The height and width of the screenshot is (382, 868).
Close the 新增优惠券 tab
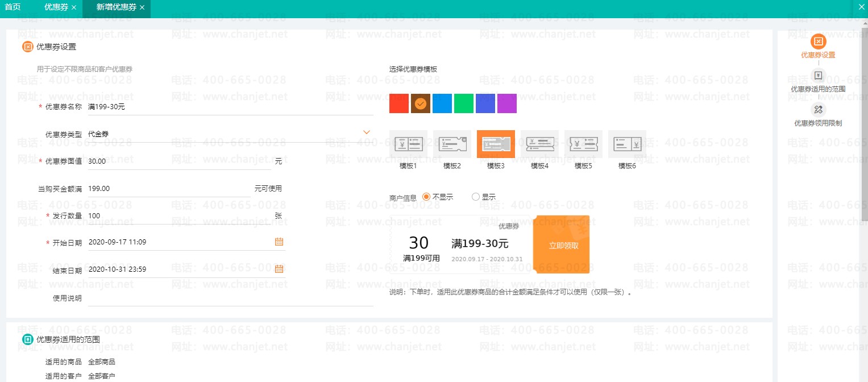142,7
